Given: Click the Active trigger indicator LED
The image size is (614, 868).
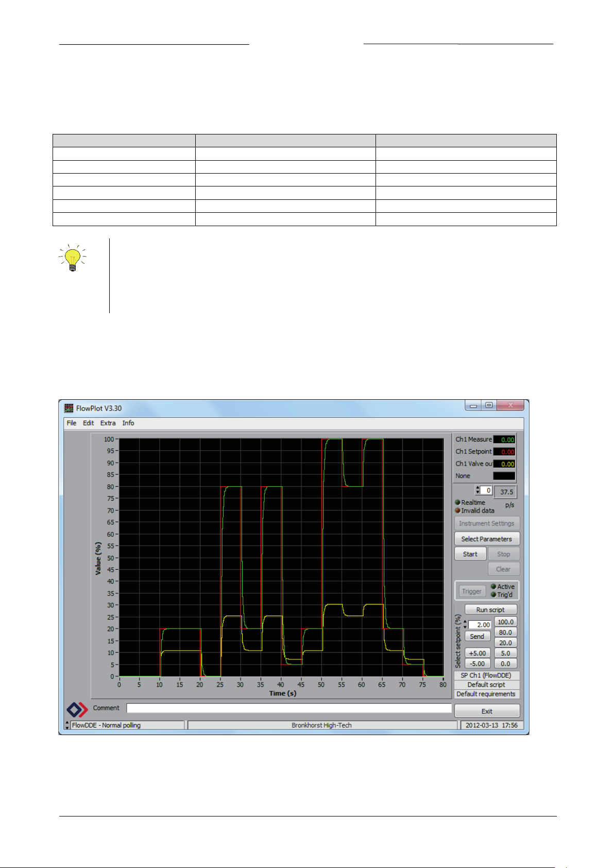Looking at the screenshot, I should [x=493, y=586].
